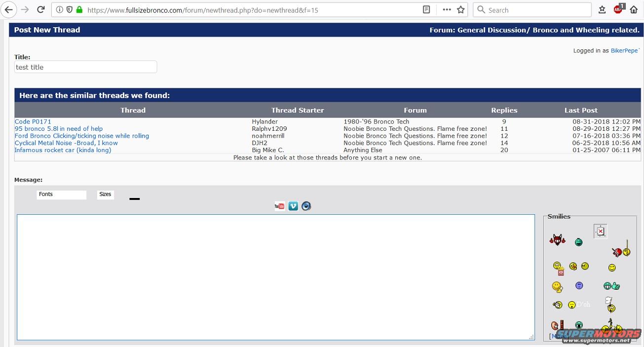The image size is (644, 347).
Task: Open thread '95 bronco 5.8l in need of help'
Action: (59, 129)
